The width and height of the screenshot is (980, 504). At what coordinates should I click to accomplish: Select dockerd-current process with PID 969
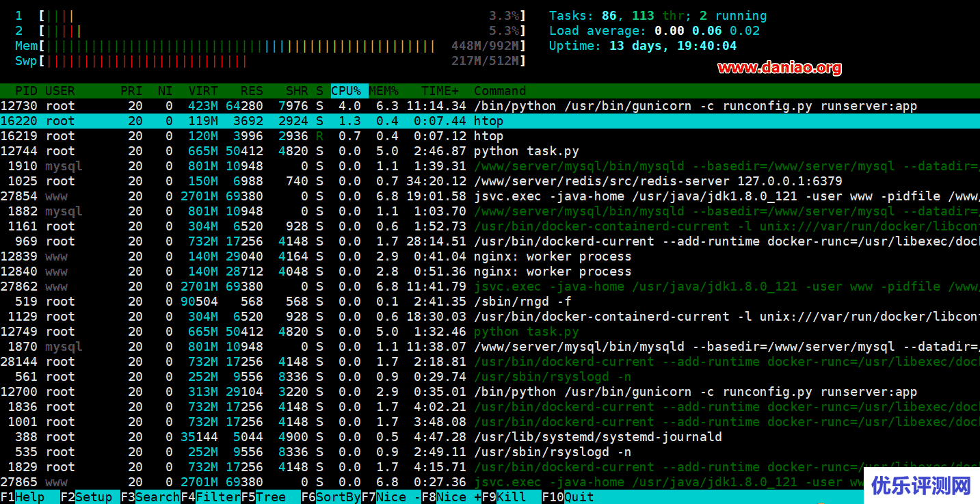click(490, 241)
